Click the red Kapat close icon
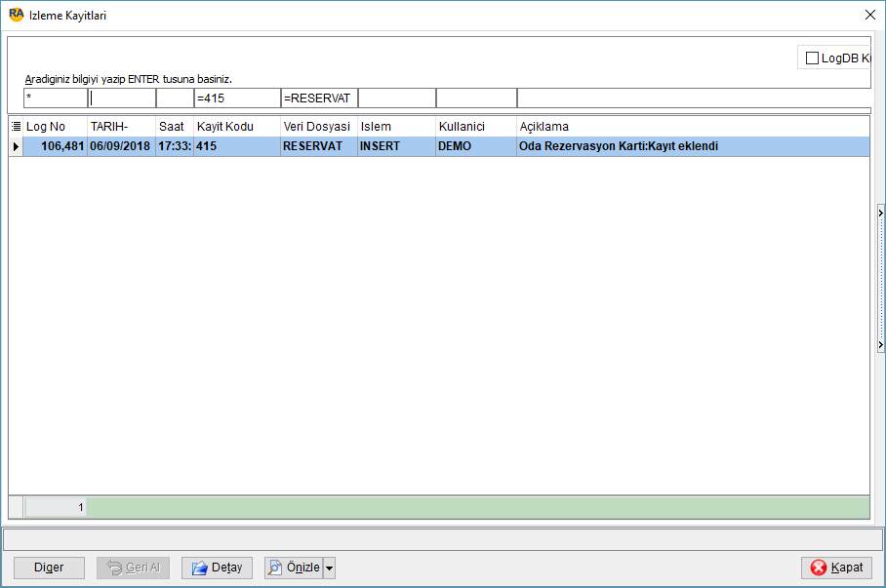 click(x=819, y=568)
